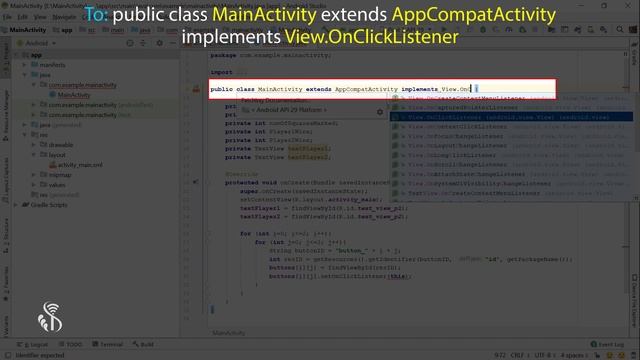Viewport: 640px width, 360px height.
Task: Open Search Everywhere magnifier icon
Action: [620, 29]
